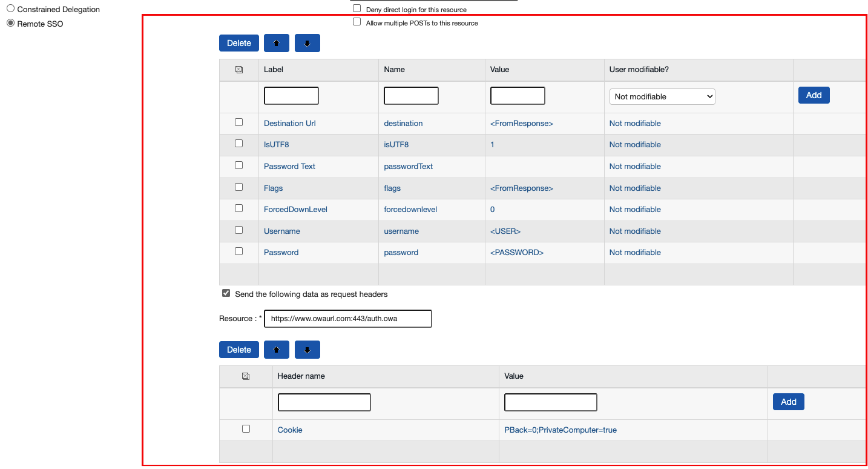Open the Cookie header entry

[x=290, y=430]
